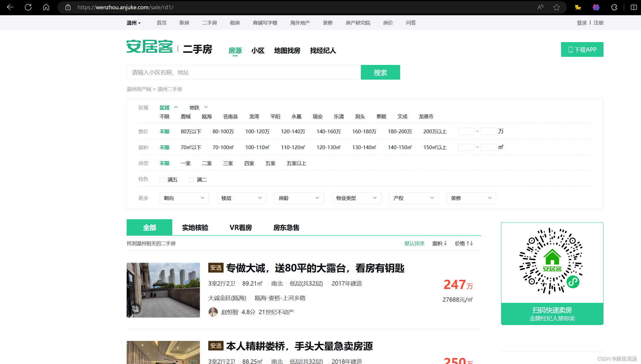This screenshot has height=364, width=641.
Task: Go to browser home icon
Action: (x=46, y=7)
